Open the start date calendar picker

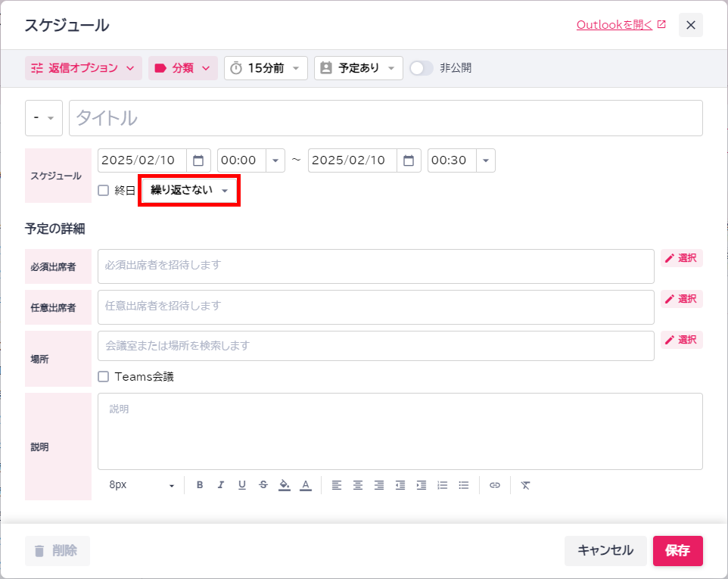198,160
